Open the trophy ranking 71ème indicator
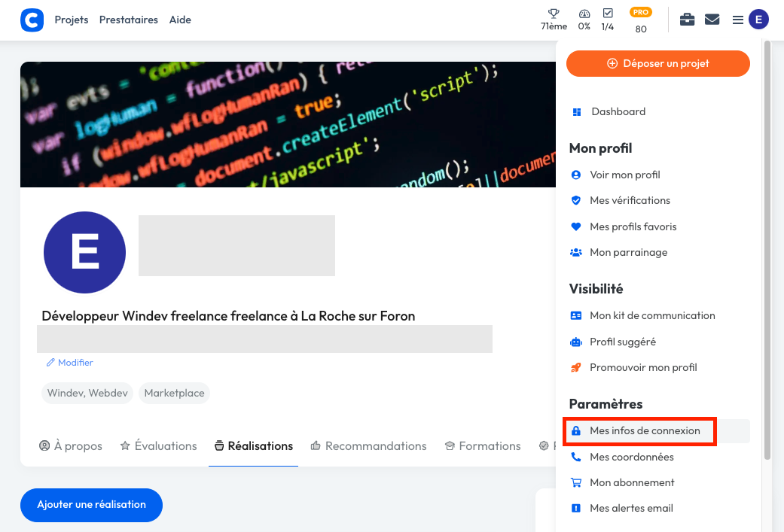The width and height of the screenshot is (784, 532). [x=554, y=20]
